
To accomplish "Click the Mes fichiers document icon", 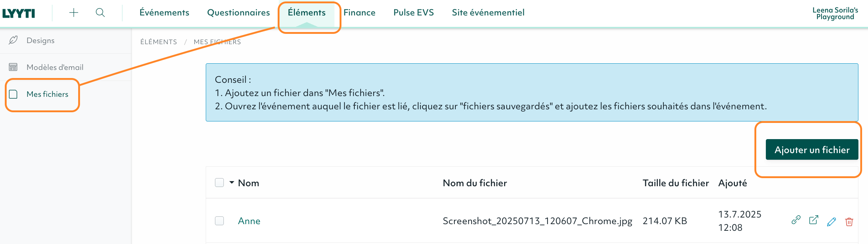I will pyautogui.click(x=13, y=94).
